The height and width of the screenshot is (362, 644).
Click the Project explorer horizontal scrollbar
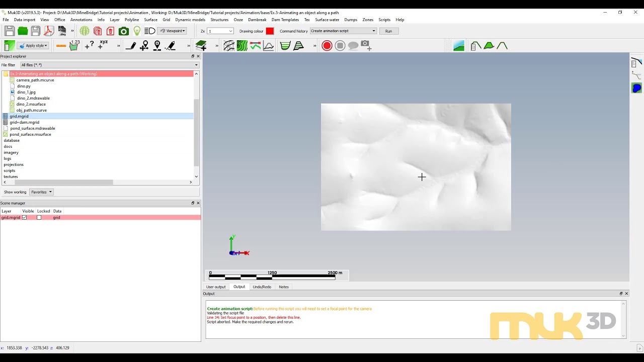(x=64, y=182)
